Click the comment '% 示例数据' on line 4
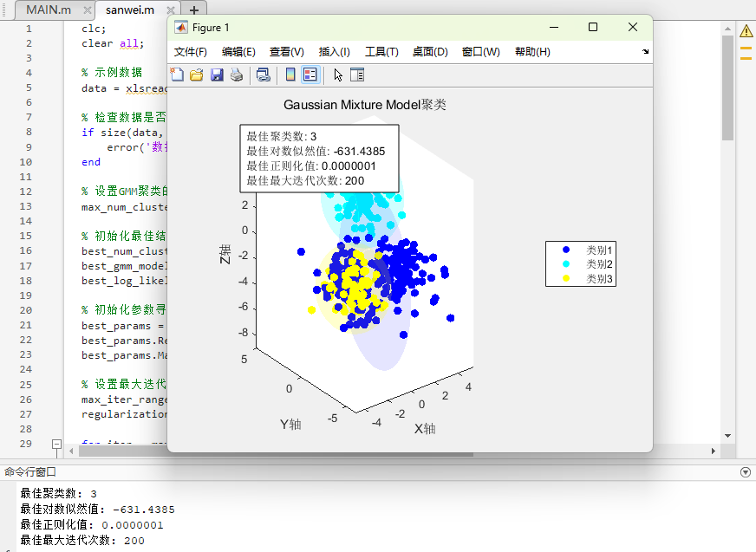Image resolution: width=756 pixels, height=552 pixels. (112, 72)
